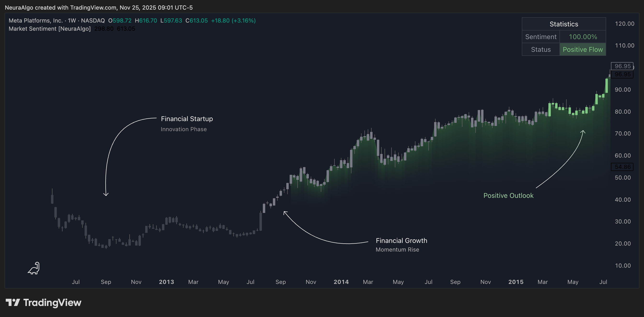Click the 2013 year label on time axis
Viewport: 644px width, 317px height.
pyautogui.click(x=167, y=282)
